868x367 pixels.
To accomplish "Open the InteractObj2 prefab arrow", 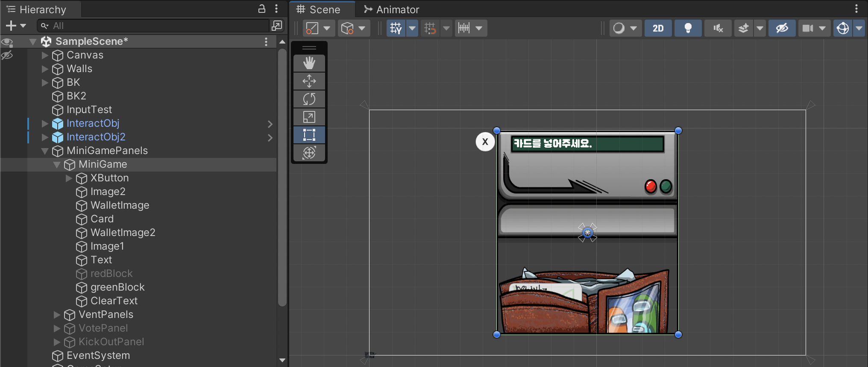I will tap(270, 137).
